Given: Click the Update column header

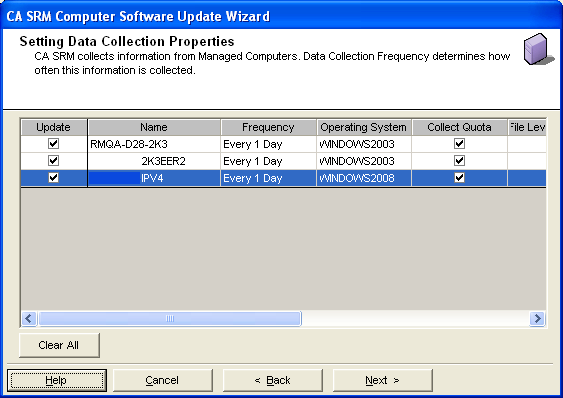Looking at the screenshot, I should pyautogui.click(x=54, y=127).
